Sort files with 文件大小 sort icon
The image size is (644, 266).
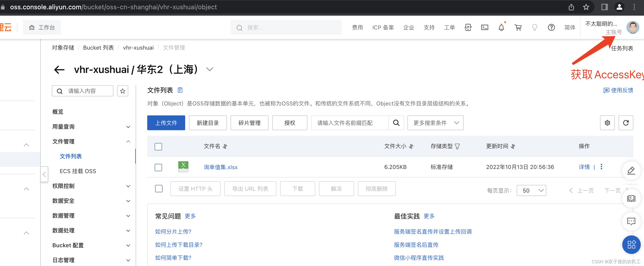(x=411, y=146)
